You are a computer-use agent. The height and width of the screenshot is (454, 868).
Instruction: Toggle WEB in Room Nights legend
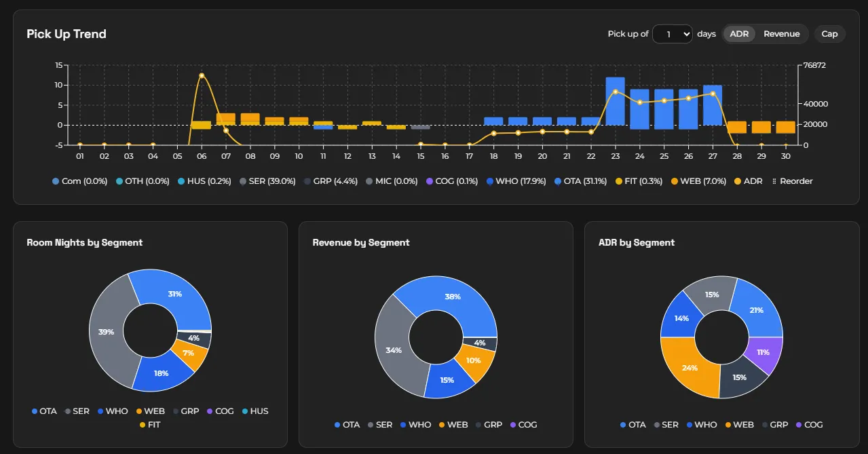click(x=150, y=411)
